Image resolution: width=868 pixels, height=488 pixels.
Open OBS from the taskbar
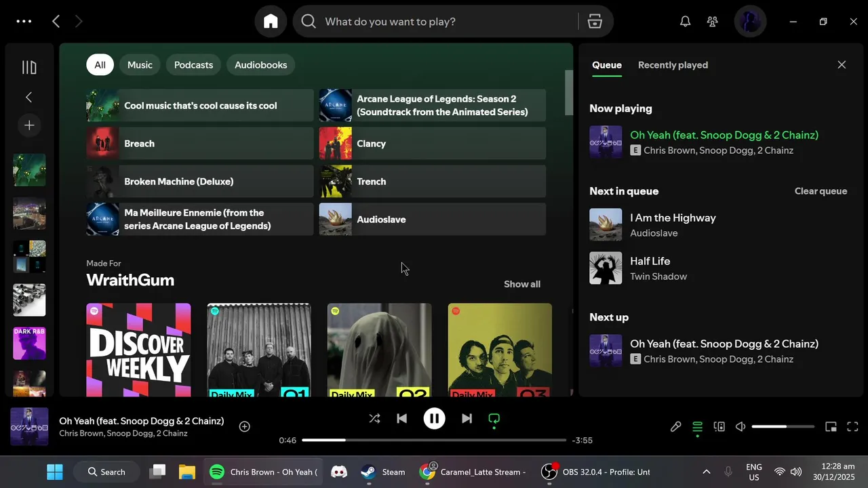click(x=595, y=472)
